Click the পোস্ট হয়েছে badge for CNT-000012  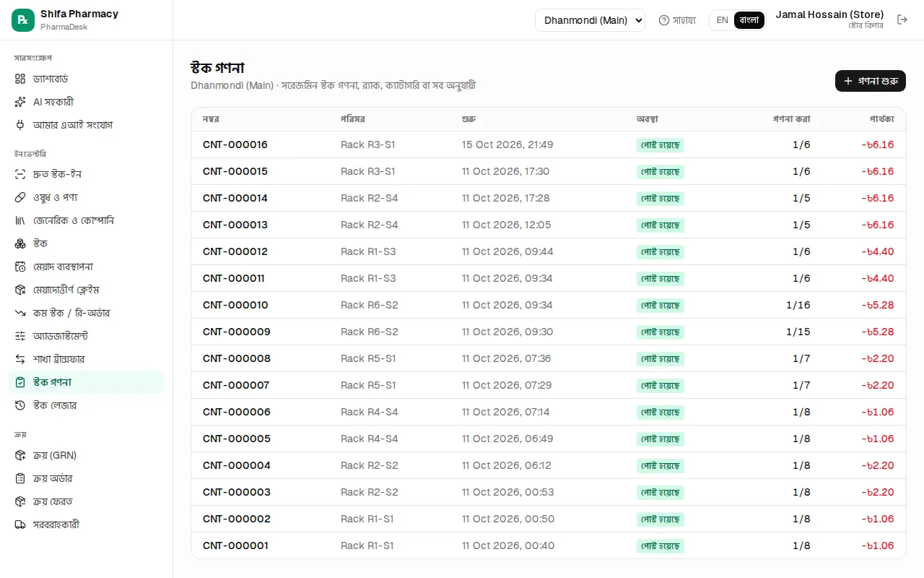click(660, 252)
